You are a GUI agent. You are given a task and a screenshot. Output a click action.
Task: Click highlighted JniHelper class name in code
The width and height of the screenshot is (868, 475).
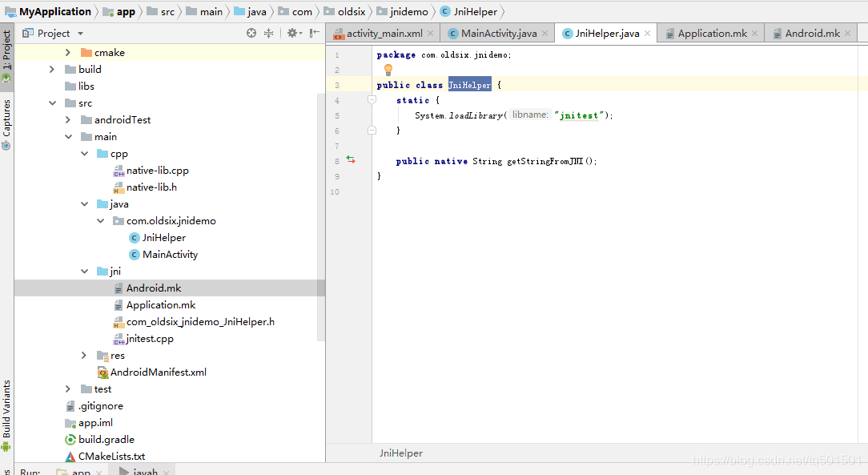point(469,85)
